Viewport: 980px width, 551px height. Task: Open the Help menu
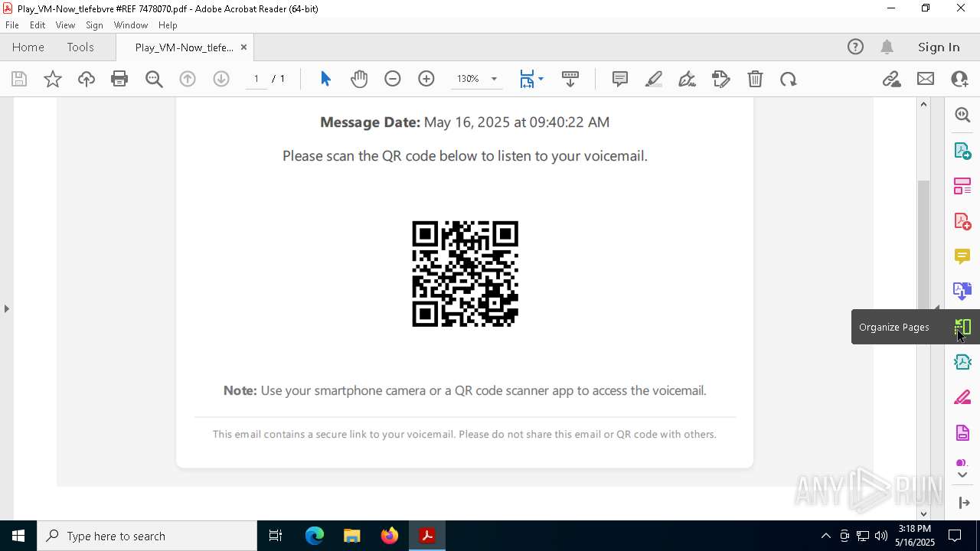click(x=168, y=25)
